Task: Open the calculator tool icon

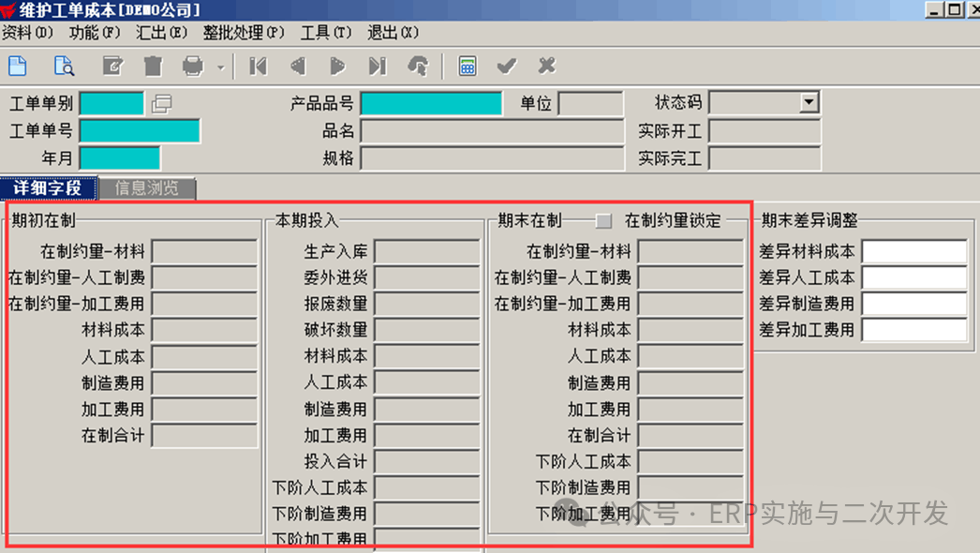Action: pyautogui.click(x=467, y=66)
